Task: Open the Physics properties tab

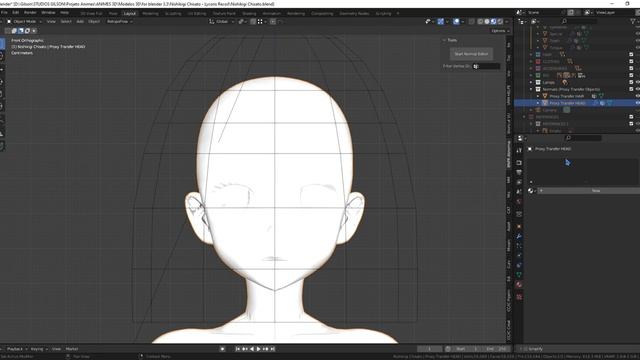Action: pyautogui.click(x=519, y=256)
